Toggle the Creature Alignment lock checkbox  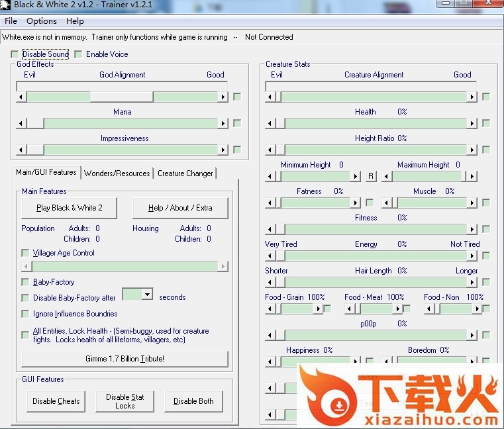(x=486, y=97)
